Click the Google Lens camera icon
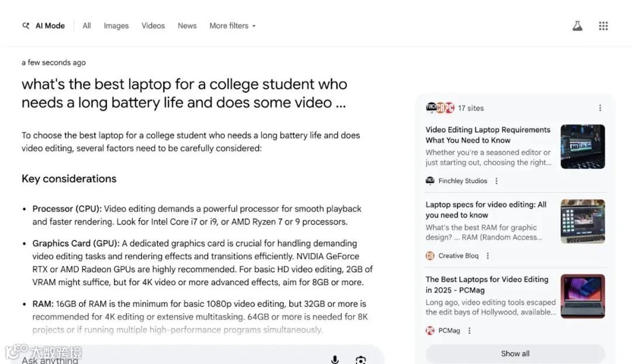 (360, 359)
